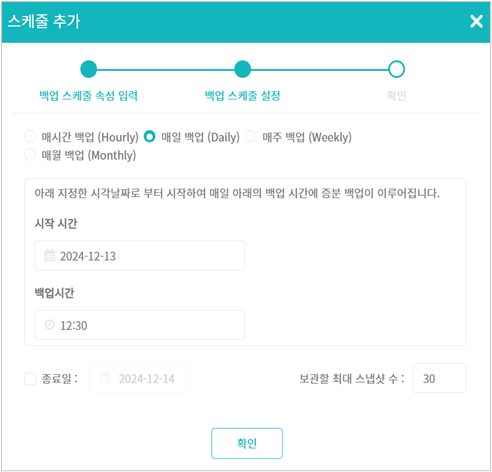Select 매일 백업 (Daily) radio button

pos(149,136)
